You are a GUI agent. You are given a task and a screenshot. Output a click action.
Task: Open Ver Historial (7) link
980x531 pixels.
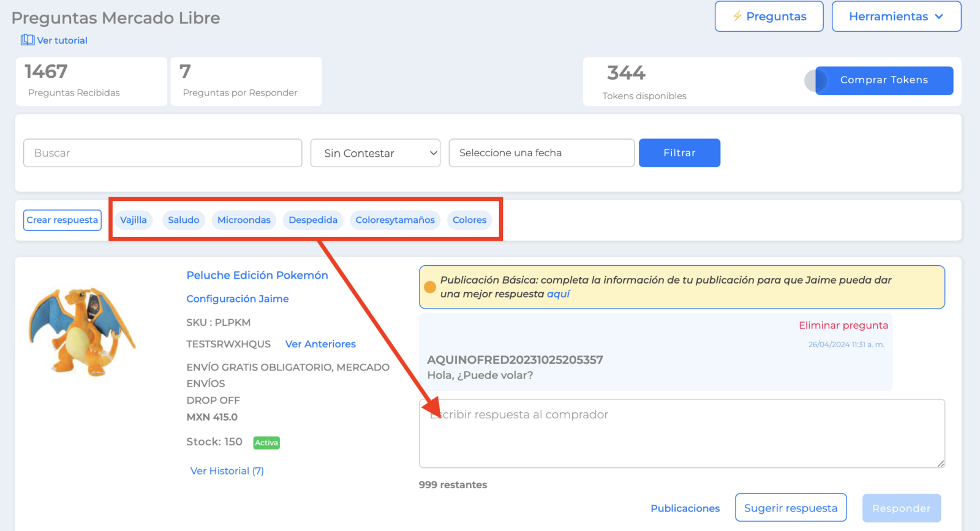point(227,471)
